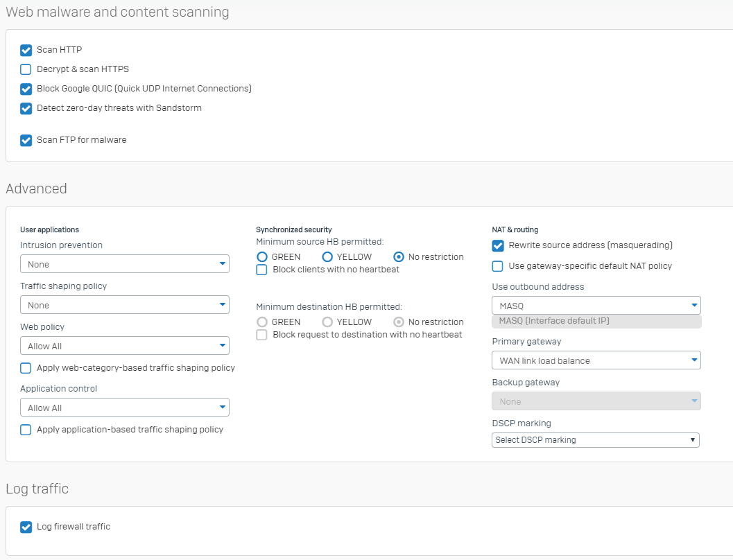Open the Backup gateway dropdown
The image size is (733, 560).
[596, 401]
